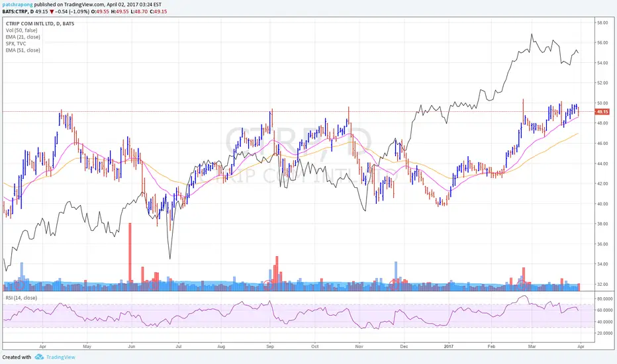Click the red down-triangle price change icon
This screenshot has height=364, width=617.
coord(52,12)
